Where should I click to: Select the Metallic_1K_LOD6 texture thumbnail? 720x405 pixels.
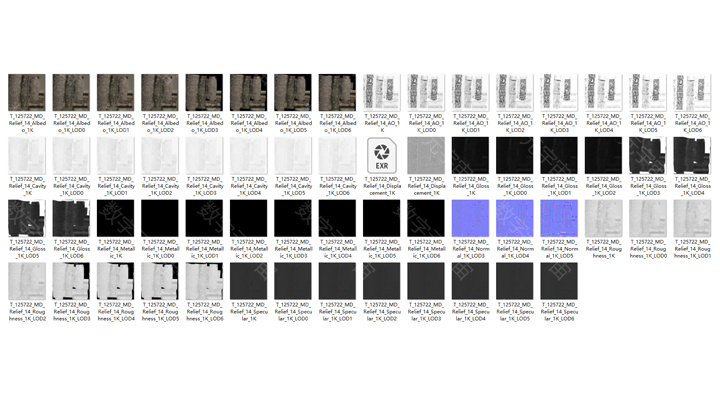[x=425, y=218]
